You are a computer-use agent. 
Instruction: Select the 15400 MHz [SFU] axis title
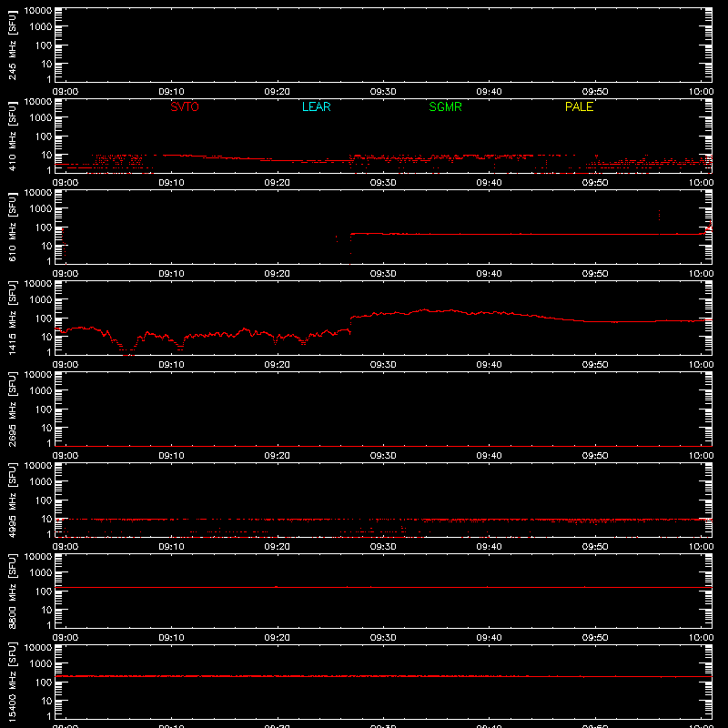[x=12, y=682]
